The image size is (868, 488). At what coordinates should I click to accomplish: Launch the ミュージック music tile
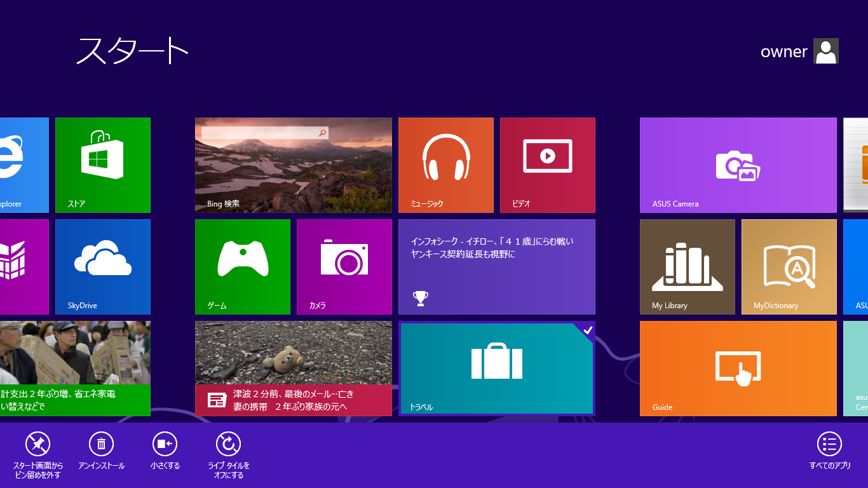tap(446, 165)
